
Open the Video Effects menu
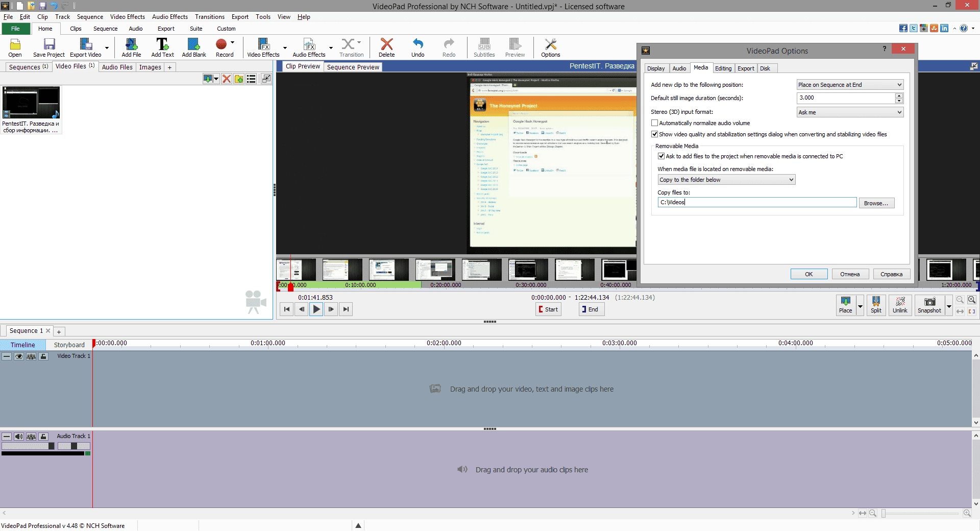[x=128, y=17]
